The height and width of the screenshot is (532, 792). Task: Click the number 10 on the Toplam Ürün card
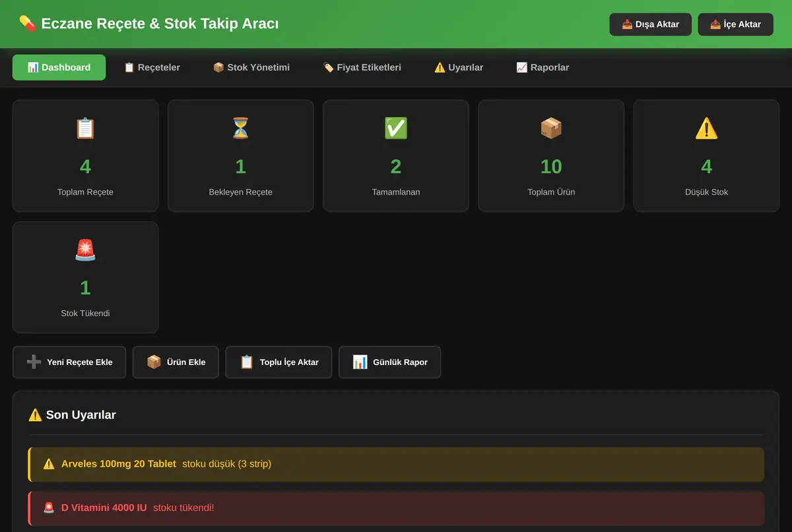click(x=551, y=166)
